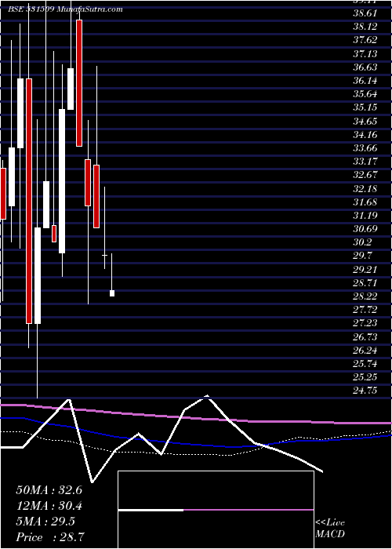
Task: Select the 24.75 price axis label
Action: (365, 391)
